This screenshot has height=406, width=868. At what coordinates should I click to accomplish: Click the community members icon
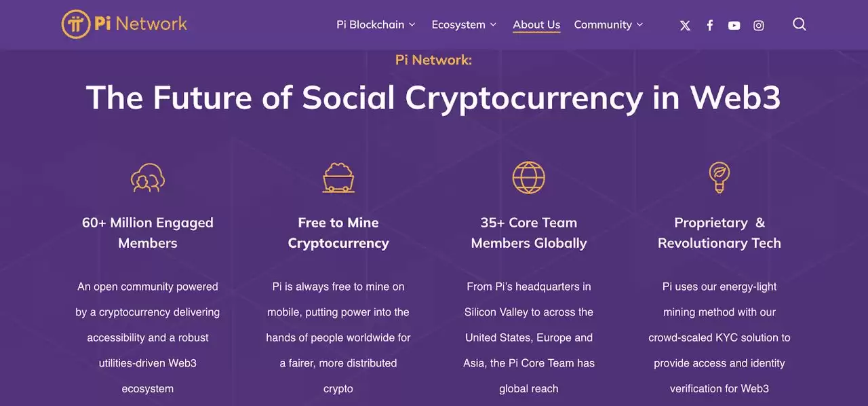tap(147, 178)
